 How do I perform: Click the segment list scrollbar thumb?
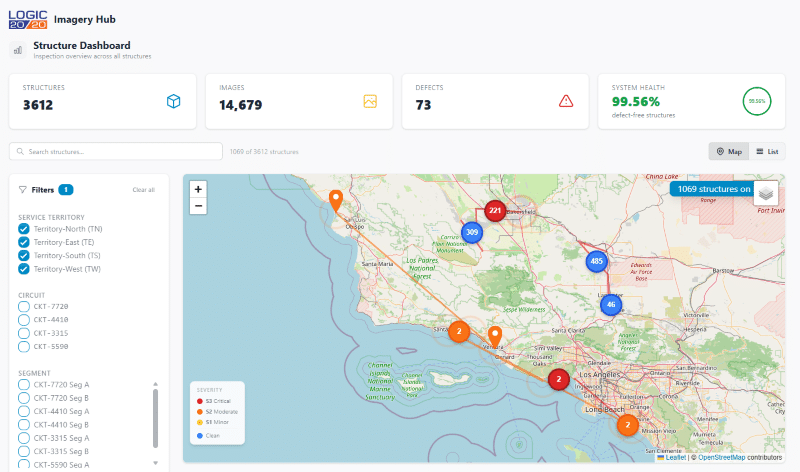156,418
